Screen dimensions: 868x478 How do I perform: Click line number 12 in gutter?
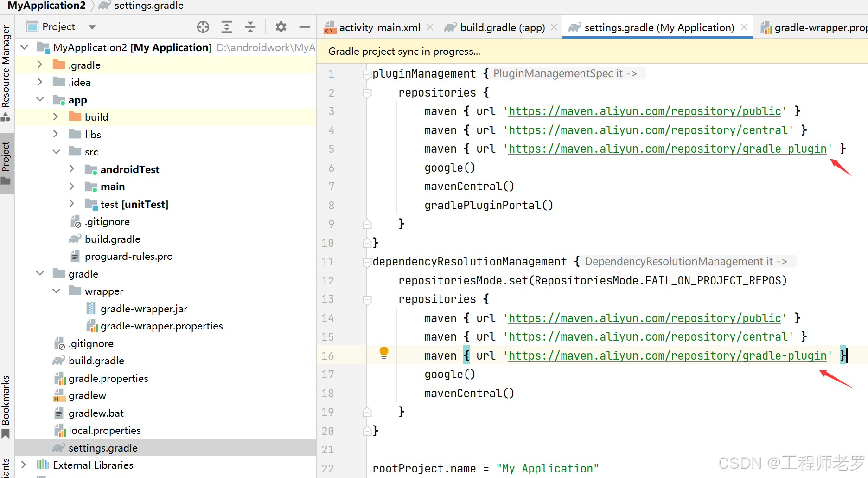tap(328, 281)
